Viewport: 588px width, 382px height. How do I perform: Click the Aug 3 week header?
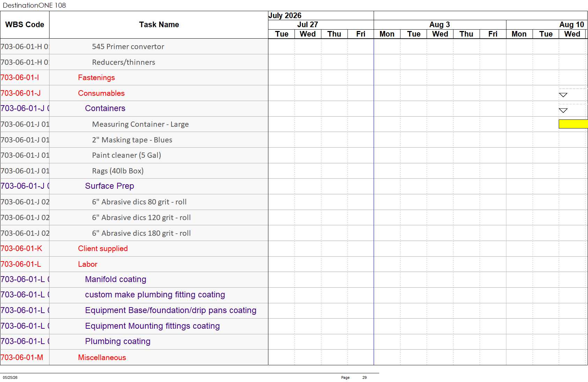point(440,25)
